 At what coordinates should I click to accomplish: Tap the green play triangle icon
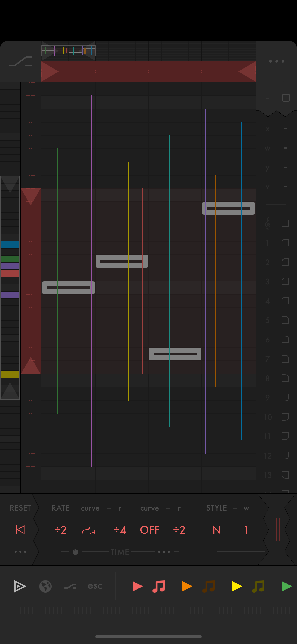click(x=286, y=586)
